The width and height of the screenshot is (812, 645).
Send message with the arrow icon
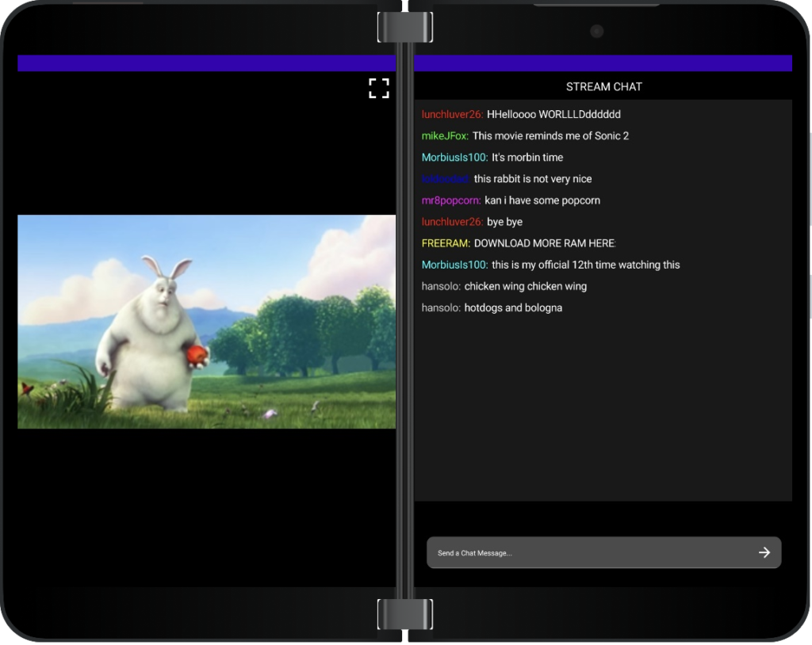pos(764,552)
